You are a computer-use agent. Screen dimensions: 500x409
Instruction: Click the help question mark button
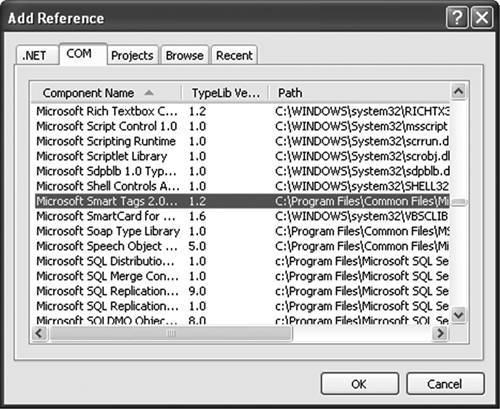457,18
